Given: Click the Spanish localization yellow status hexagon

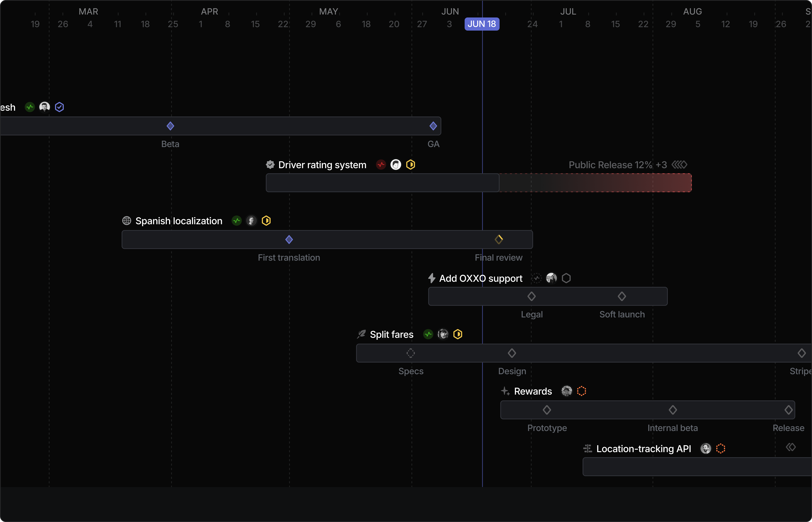Looking at the screenshot, I should 266,221.
